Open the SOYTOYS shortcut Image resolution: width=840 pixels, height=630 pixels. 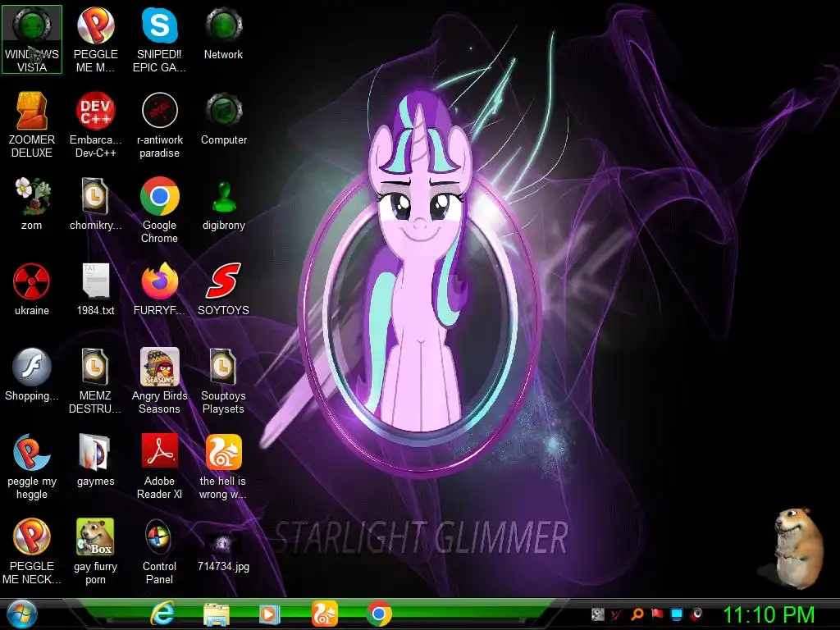click(223, 290)
